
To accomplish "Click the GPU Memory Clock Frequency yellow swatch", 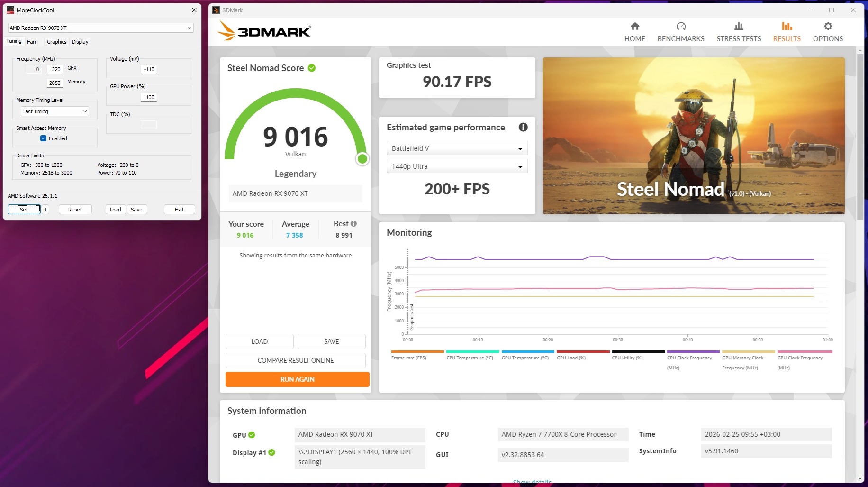I will [x=749, y=352].
